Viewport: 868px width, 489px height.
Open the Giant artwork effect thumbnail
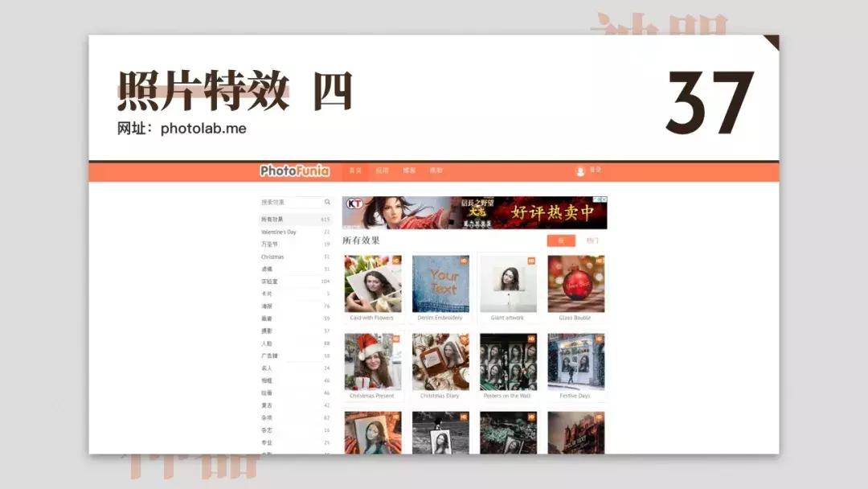(x=508, y=284)
